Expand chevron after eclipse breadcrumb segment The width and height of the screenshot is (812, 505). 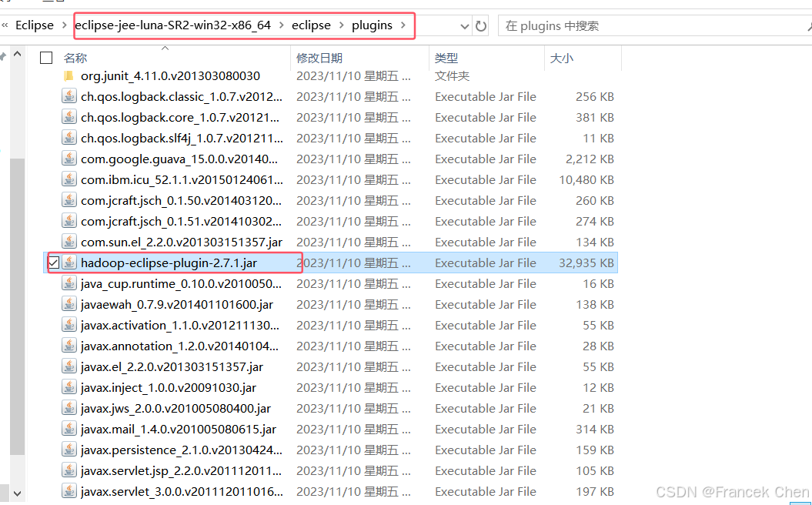[x=341, y=25]
